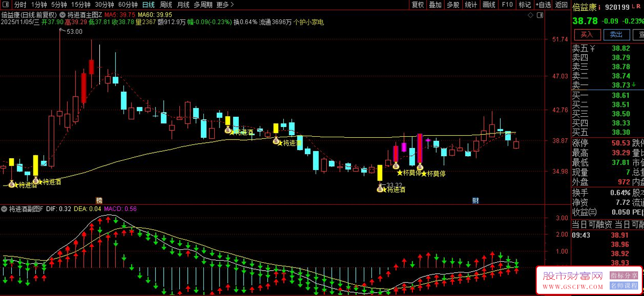Open the F10 company info
The image size is (644, 296).
tap(507, 5)
